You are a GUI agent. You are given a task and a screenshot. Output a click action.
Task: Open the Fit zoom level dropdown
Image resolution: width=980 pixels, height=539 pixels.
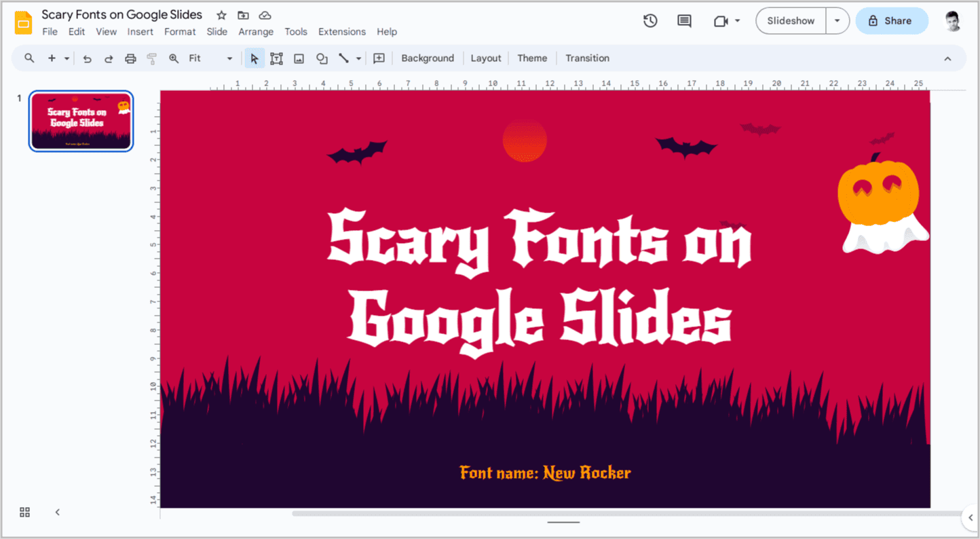coord(210,58)
